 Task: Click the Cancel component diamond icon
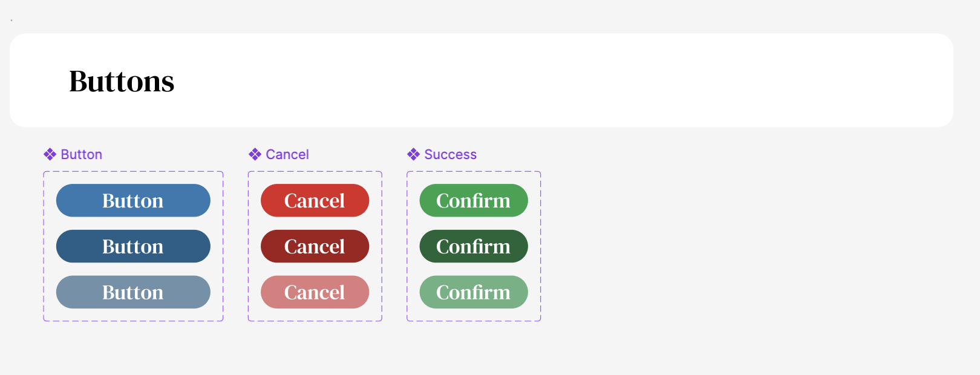click(255, 154)
